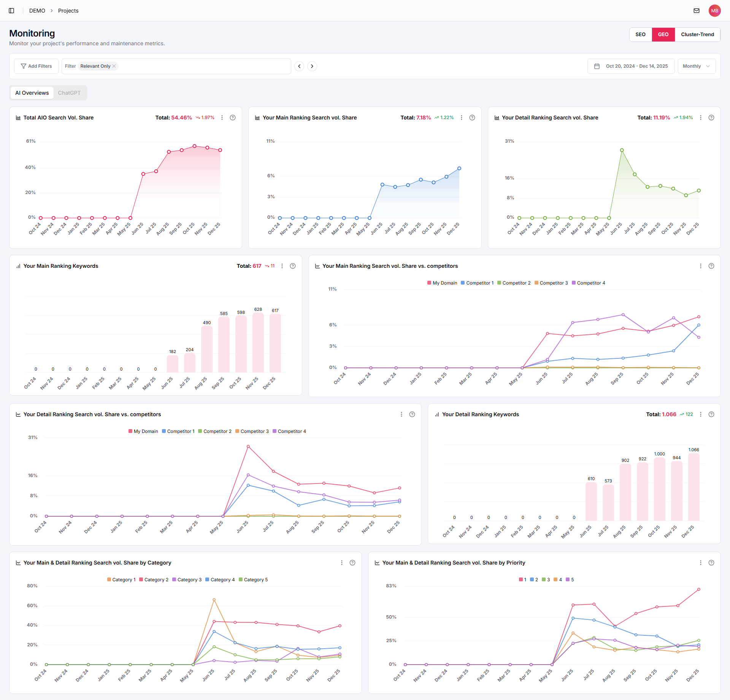Open three-dot menu on Main Ranking Keywords
730x700 pixels.
click(282, 266)
